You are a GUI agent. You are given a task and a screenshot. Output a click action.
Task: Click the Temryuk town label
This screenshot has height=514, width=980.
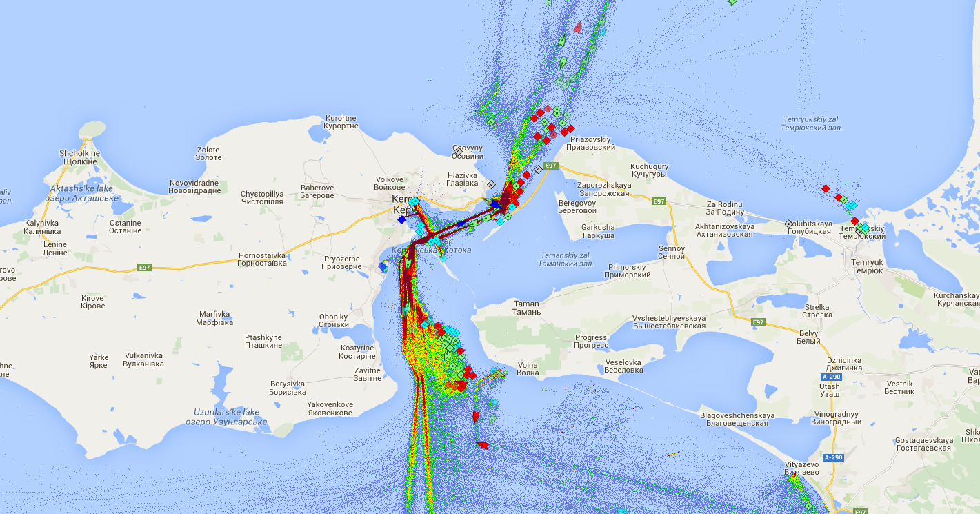867,266
